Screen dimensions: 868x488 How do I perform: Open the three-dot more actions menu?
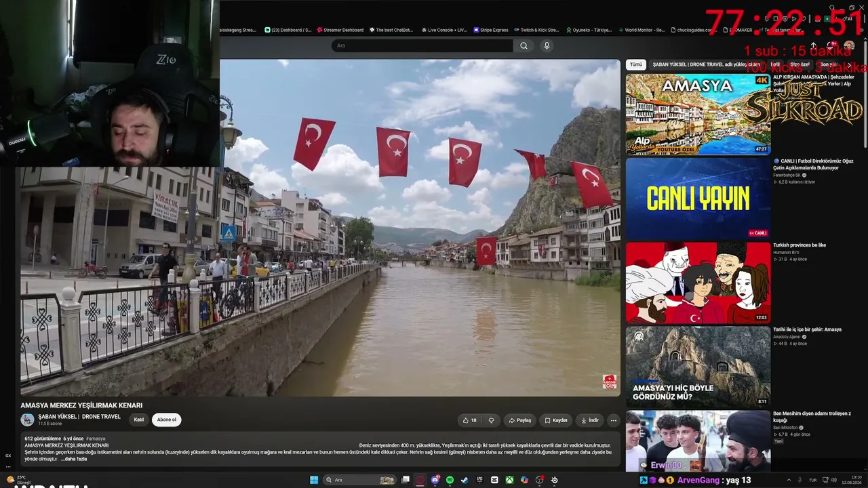(x=613, y=420)
